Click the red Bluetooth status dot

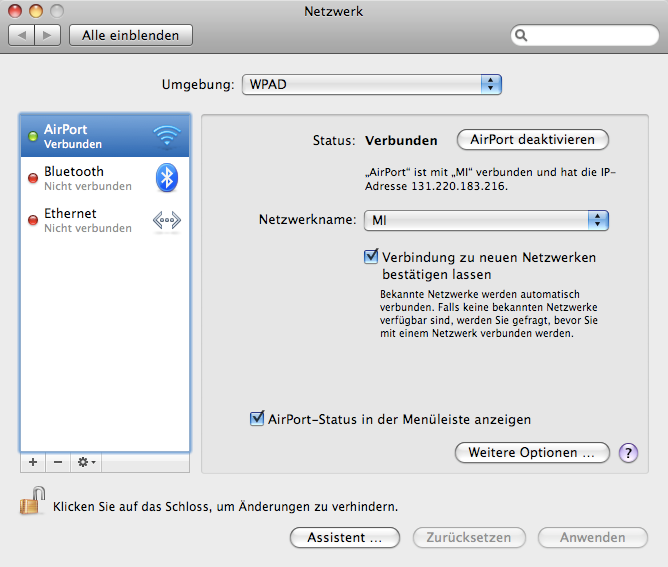click(x=33, y=178)
